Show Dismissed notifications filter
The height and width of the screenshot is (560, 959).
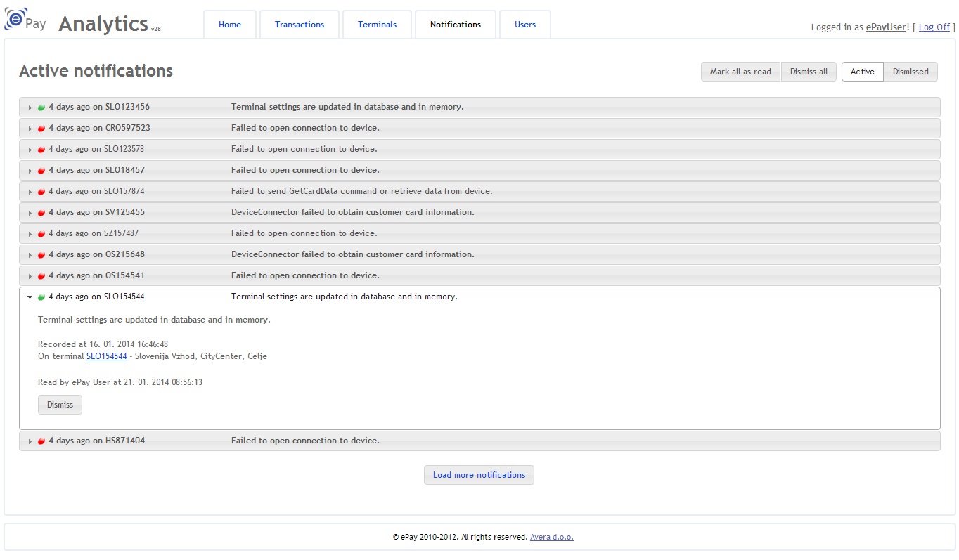point(910,72)
